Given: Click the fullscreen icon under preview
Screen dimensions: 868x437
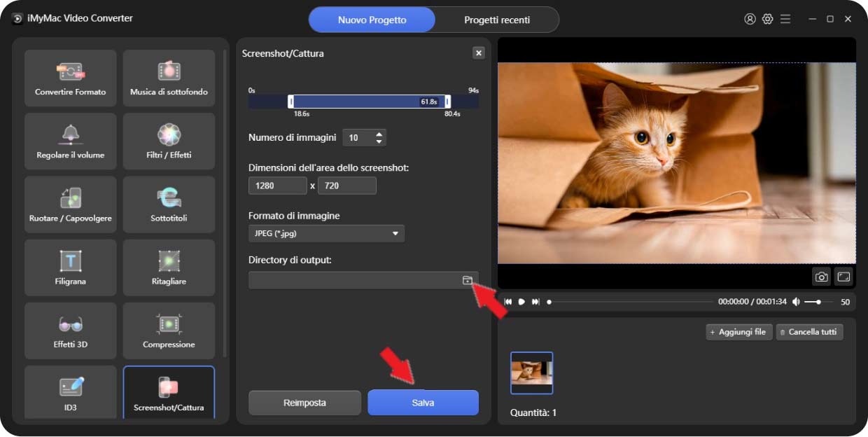Looking at the screenshot, I should (x=843, y=277).
